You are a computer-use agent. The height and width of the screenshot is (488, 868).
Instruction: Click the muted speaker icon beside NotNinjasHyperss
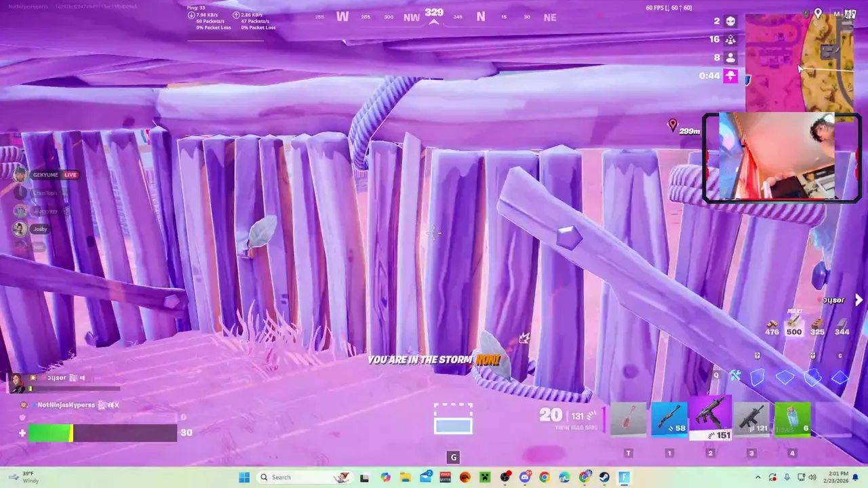113,405
